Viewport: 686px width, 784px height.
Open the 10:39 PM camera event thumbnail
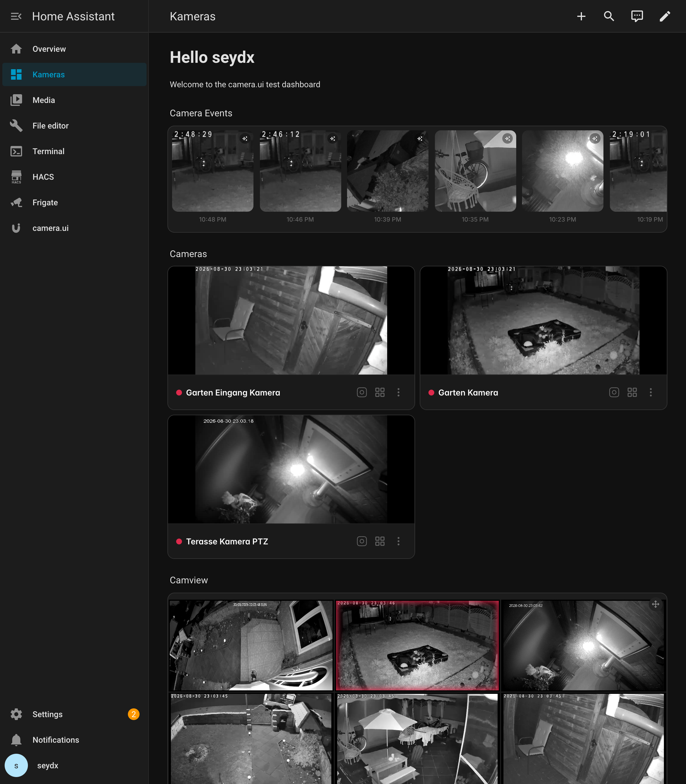pos(388,171)
